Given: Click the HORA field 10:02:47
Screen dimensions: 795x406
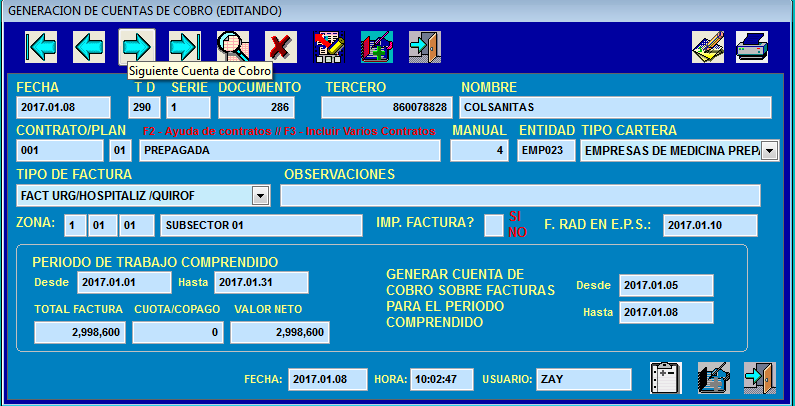Looking at the screenshot, I should 442,379.
